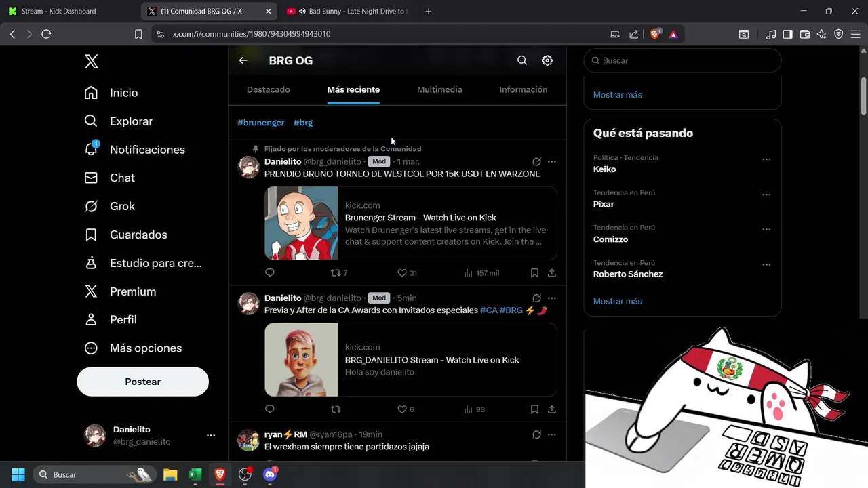The width and height of the screenshot is (868, 488).
Task: Go back from BRG OG community
Action: click(243, 60)
